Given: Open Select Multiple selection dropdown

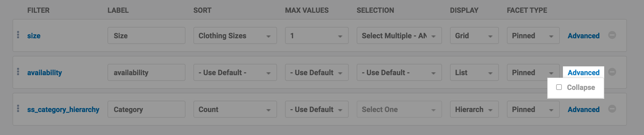Looking at the screenshot, I should click(399, 36).
